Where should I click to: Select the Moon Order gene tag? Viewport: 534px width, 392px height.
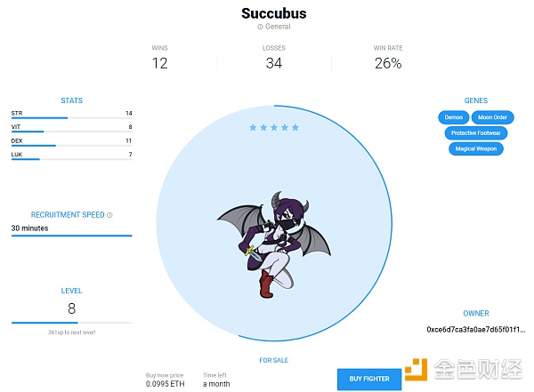click(x=492, y=117)
